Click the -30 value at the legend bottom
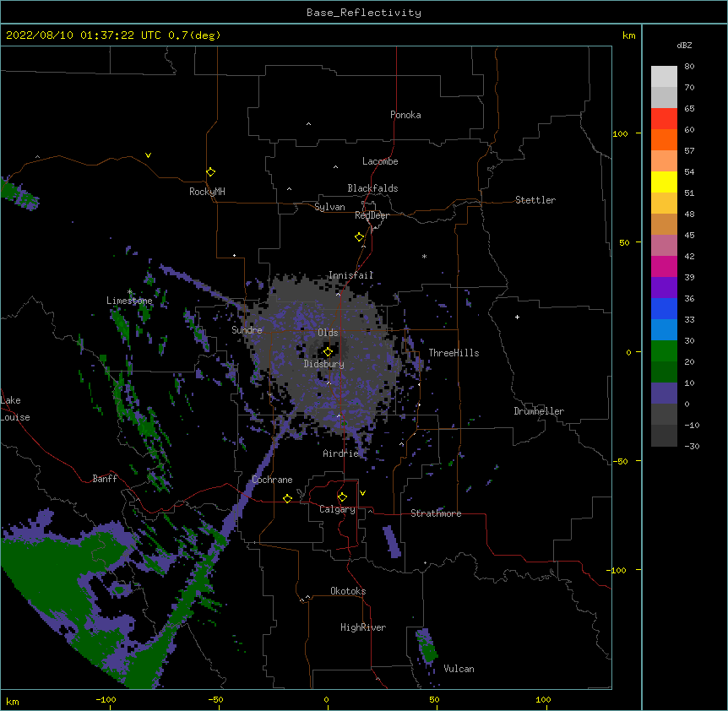Viewport: 728px width, 711px height. coord(692,446)
